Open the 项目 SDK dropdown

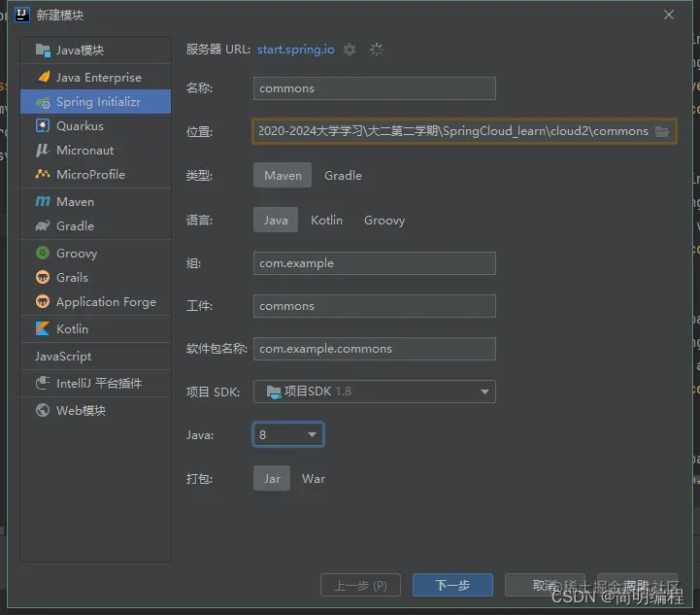[375, 392]
